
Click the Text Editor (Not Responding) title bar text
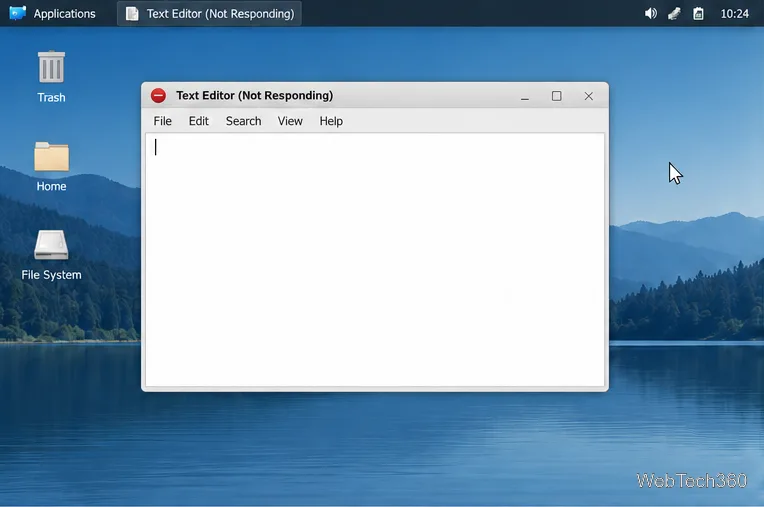[x=254, y=95]
